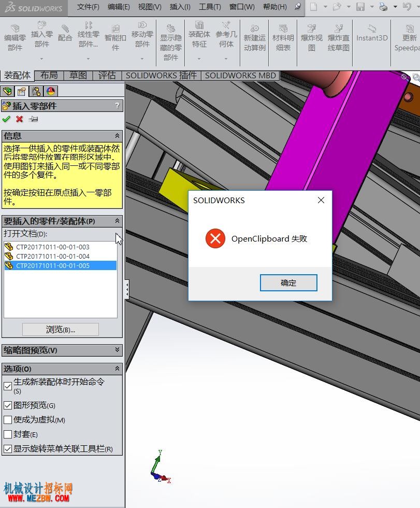The width and height of the screenshot is (420, 508).
Task: Open the Linear Component Pattern dropdown arrow
Action: (89, 59)
